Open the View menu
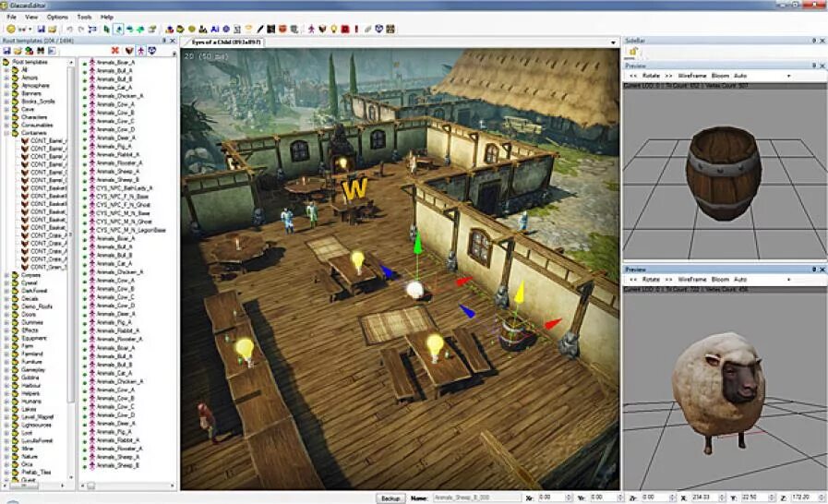 (31, 17)
